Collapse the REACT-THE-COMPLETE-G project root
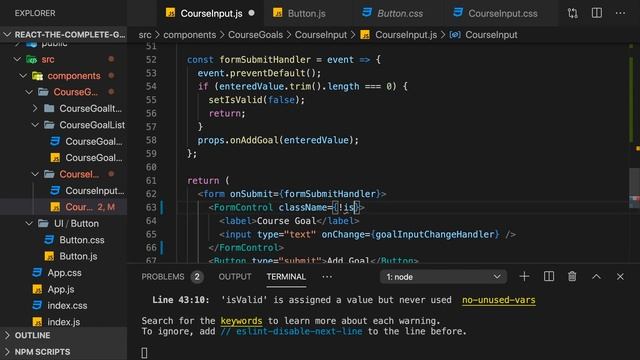This screenshot has width=640, height=360. click(x=7, y=35)
